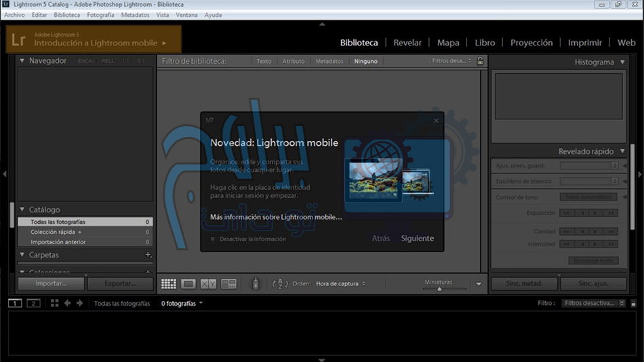Viewport: 644px width, 362px height.
Task: Click the filter lock icon
Action: (480, 61)
